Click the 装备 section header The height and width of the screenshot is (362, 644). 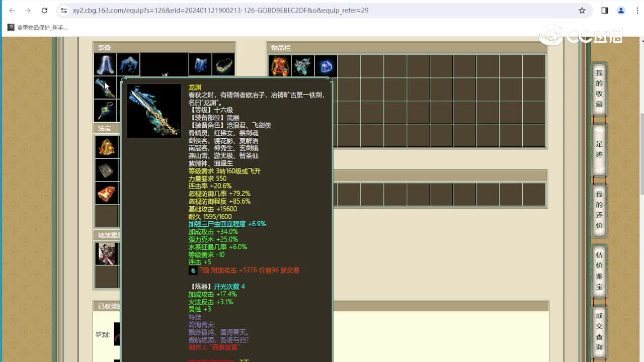[x=165, y=48]
